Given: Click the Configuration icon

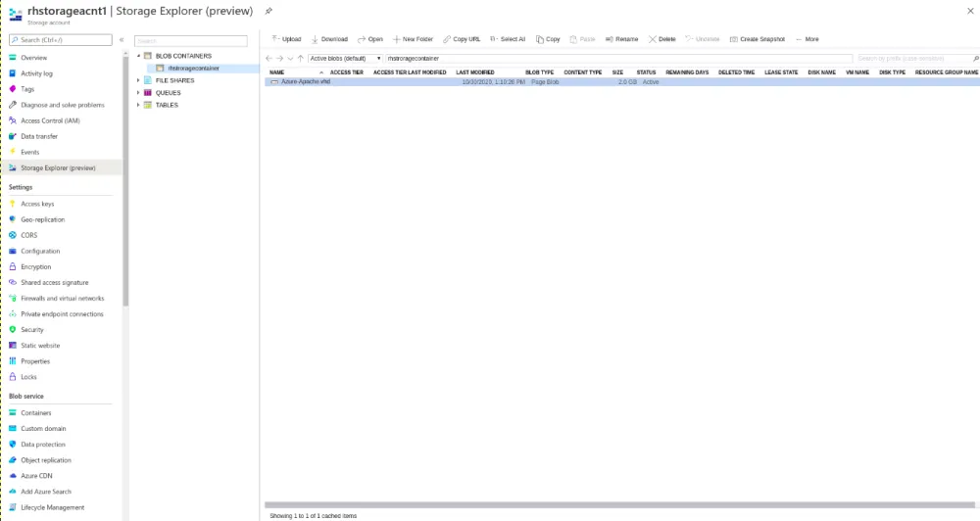Looking at the screenshot, I should pyautogui.click(x=13, y=251).
